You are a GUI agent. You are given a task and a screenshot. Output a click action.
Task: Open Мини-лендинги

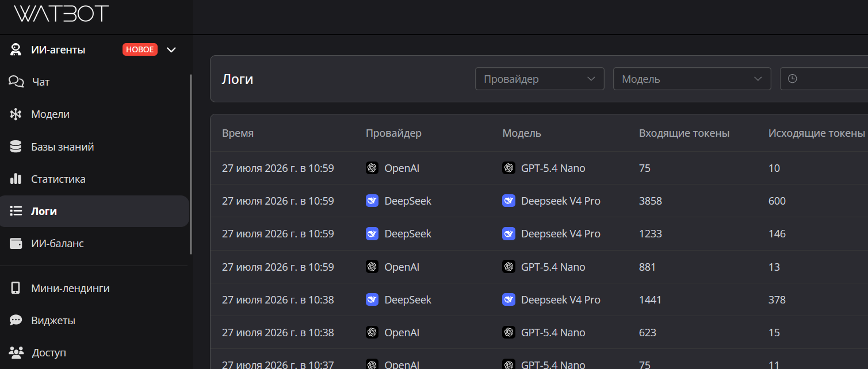pos(70,289)
